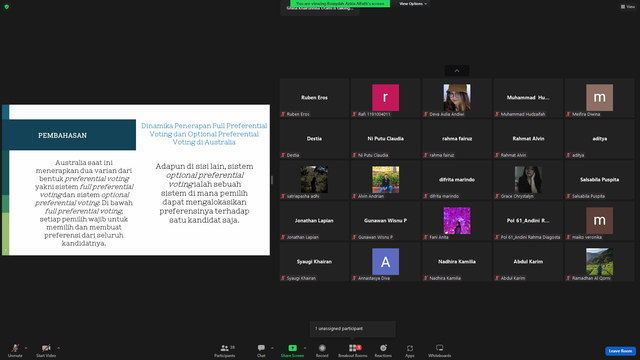Screen dimensions: 640x360
Task: Select Ruben Eros participant tile
Action: (314, 98)
